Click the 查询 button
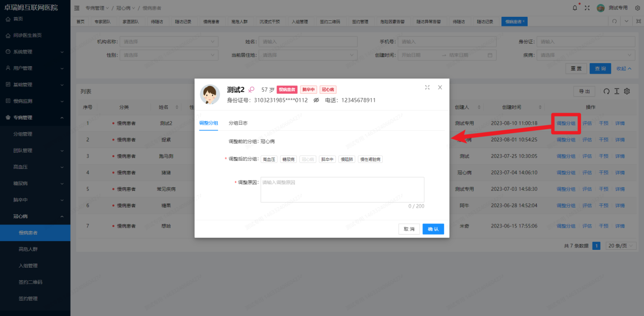The height and width of the screenshot is (316, 644). tap(600, 68)
